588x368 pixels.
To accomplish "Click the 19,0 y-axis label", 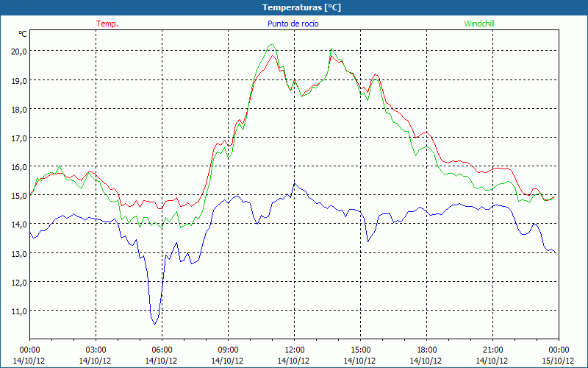I will (x=19, y=80).
